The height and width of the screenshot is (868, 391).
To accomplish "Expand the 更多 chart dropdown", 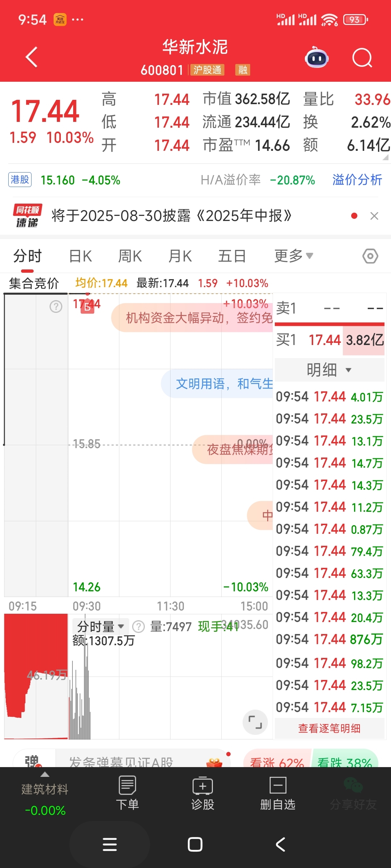I will [x=294, y=256].
